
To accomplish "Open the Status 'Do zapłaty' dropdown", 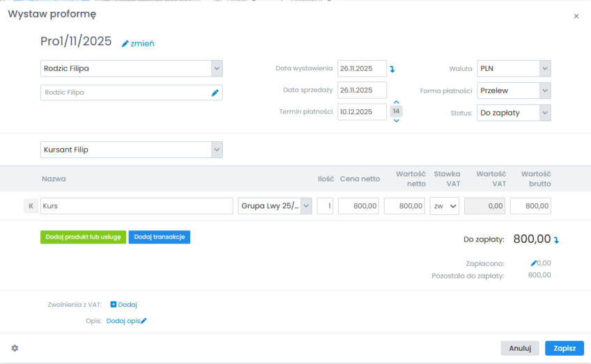I will click(x=544, y=113).
